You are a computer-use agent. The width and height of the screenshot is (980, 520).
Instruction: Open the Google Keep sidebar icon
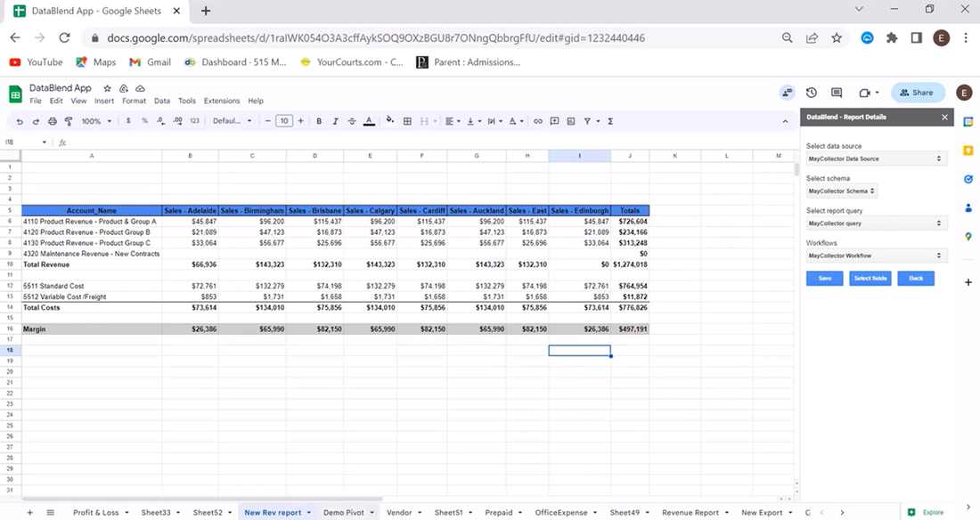[968, 150]
